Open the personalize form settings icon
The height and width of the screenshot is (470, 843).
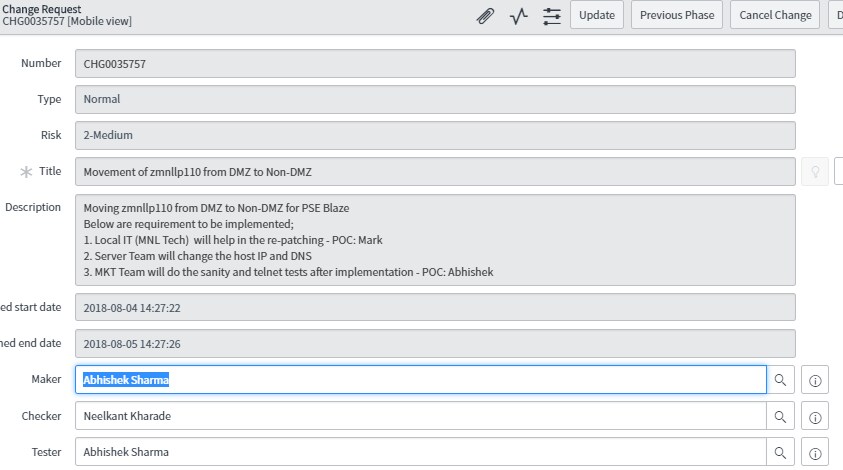click(552, 16)
